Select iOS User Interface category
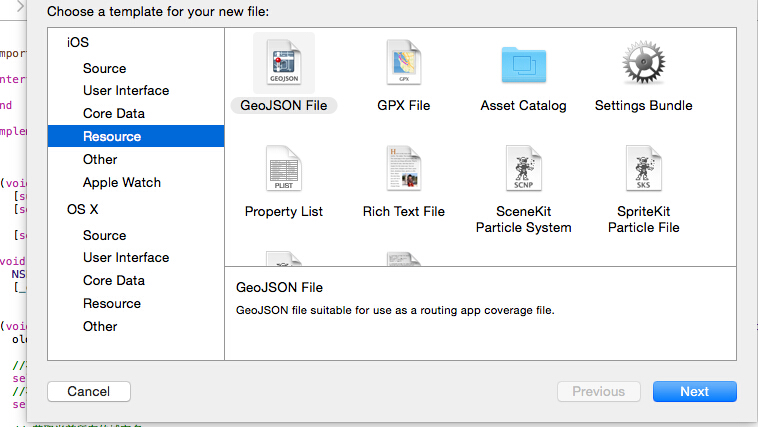The width and height of the screenshot is (758, 427). coord(126,90)
